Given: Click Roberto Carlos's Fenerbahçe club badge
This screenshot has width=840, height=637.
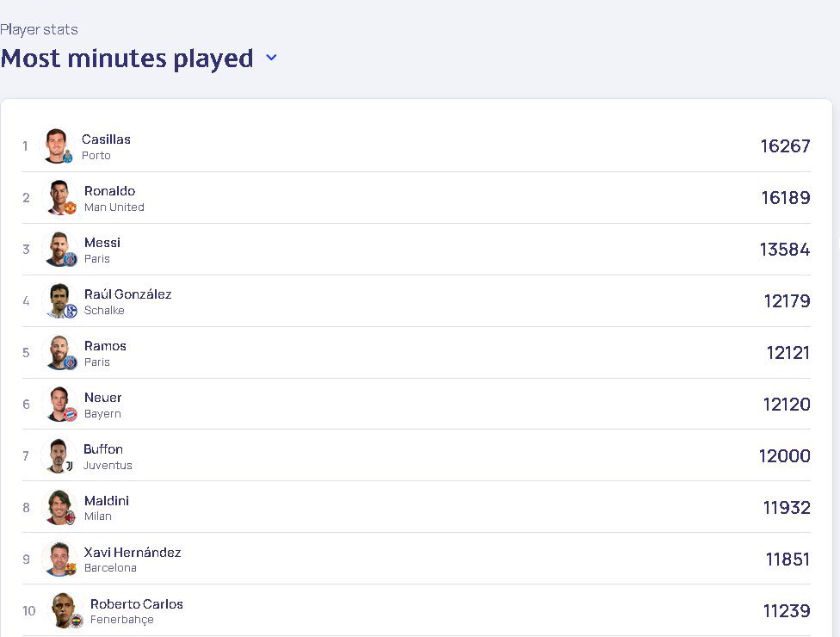Looking at the screenshot, I should 77,621.
